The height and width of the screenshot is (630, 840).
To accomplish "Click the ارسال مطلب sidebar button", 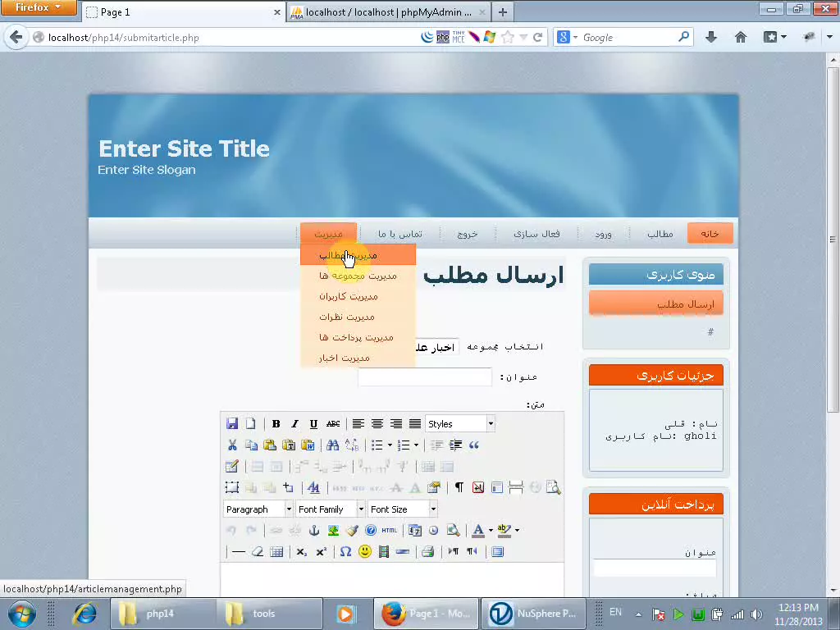I will click(x=655, y=303).
